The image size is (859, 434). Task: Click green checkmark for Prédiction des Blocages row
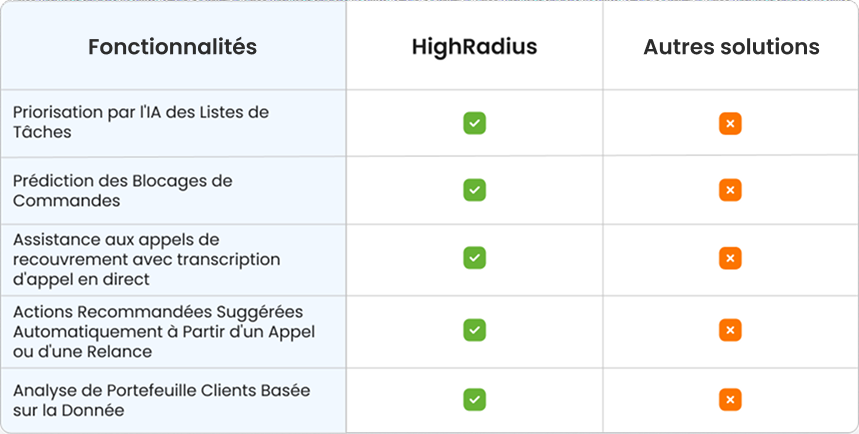click(x=474, y=190)
